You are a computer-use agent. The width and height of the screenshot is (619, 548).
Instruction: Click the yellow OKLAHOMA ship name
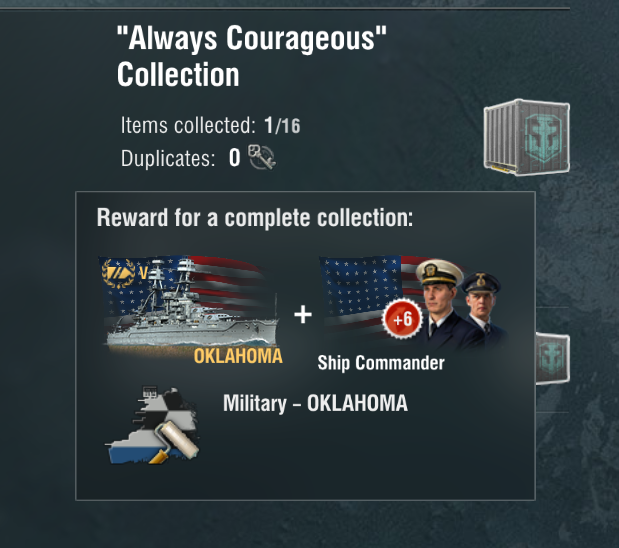(238, 356)
